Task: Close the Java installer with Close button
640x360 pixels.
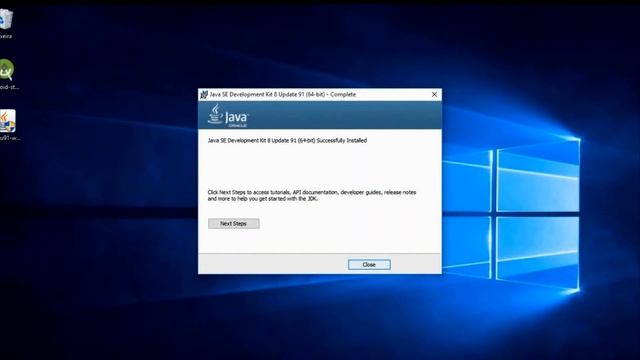Action: click(x=369, y=264)
